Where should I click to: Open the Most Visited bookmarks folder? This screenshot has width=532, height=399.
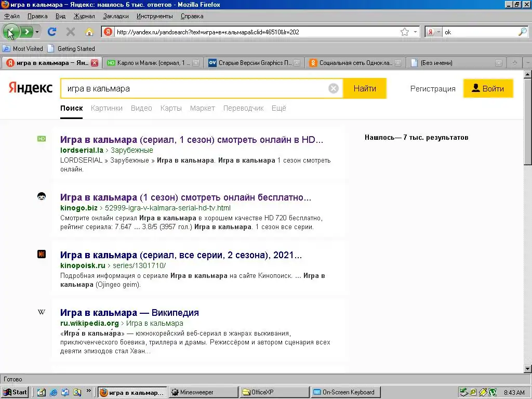23,48
